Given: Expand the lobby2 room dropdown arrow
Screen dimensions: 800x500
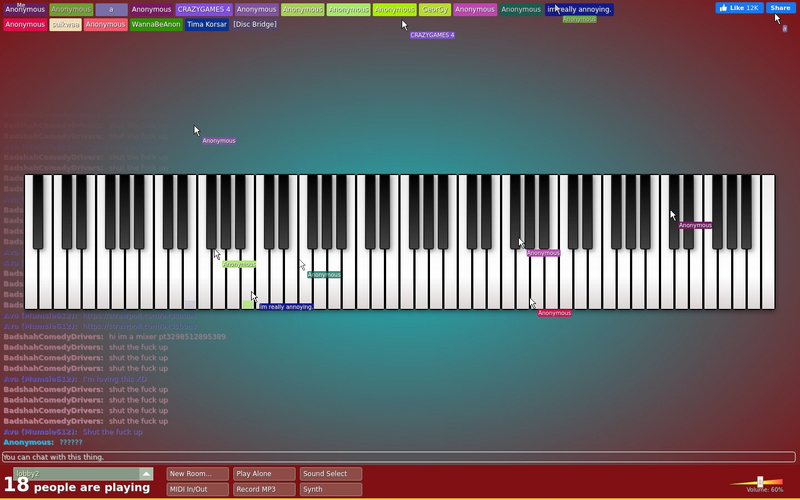Looking at the screenshot, I should point(146,473).
